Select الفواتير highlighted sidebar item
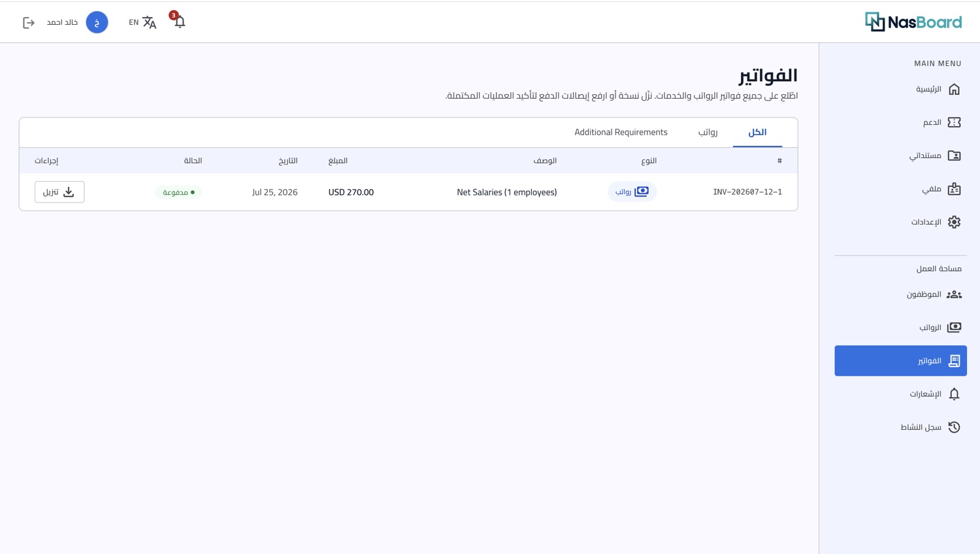The height and width of the screenshot is (554, 980). coord(900,361)
